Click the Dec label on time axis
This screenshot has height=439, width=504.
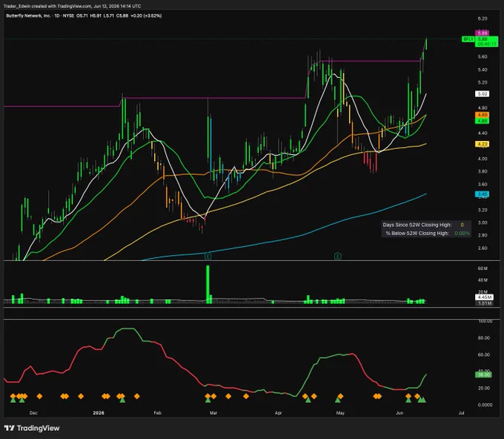[33, 412]
